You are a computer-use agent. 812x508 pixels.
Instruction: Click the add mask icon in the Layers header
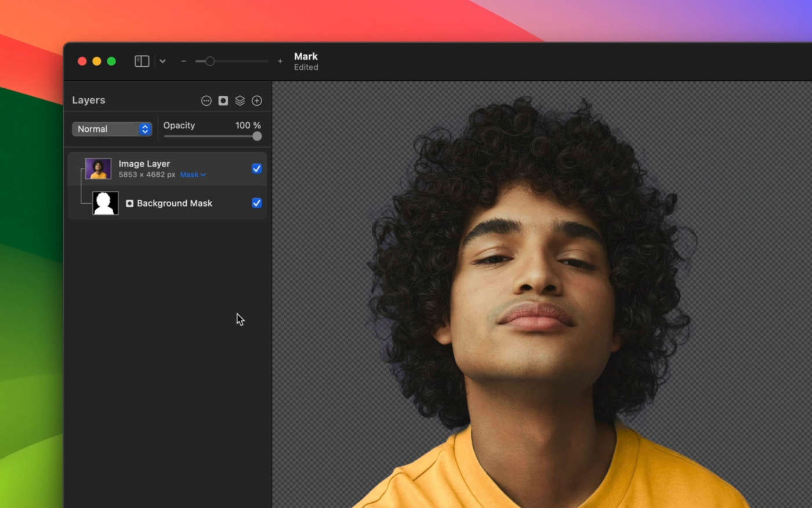tap(223, 100)
